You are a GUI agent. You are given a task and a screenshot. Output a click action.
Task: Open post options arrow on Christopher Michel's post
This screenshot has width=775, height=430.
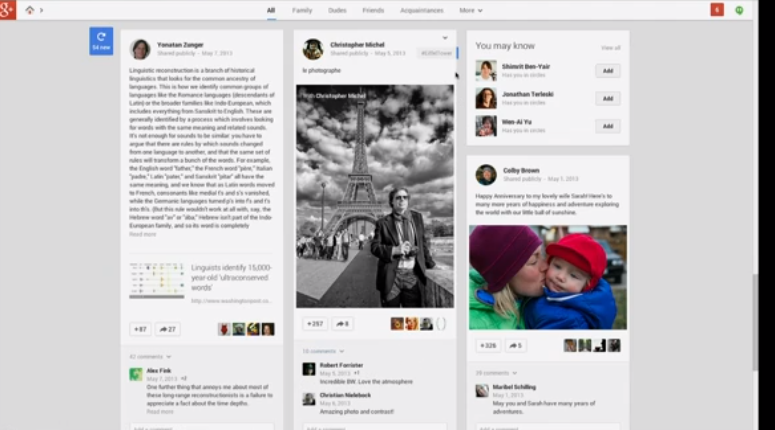point(445,38)
